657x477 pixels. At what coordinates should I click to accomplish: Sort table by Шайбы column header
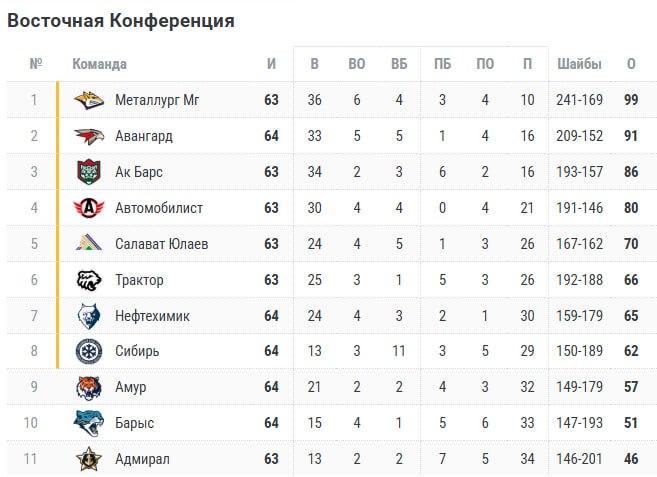580,64
